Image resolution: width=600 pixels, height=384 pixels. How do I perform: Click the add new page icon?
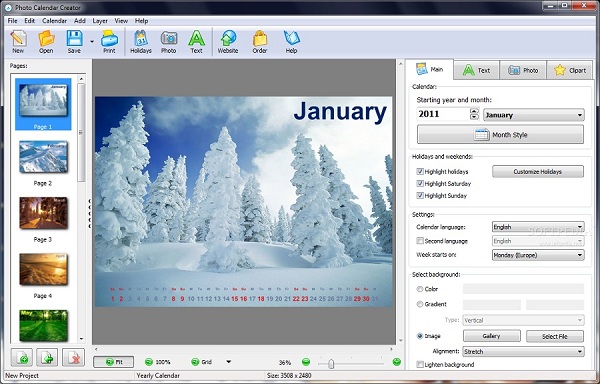[x=22, y=357]
